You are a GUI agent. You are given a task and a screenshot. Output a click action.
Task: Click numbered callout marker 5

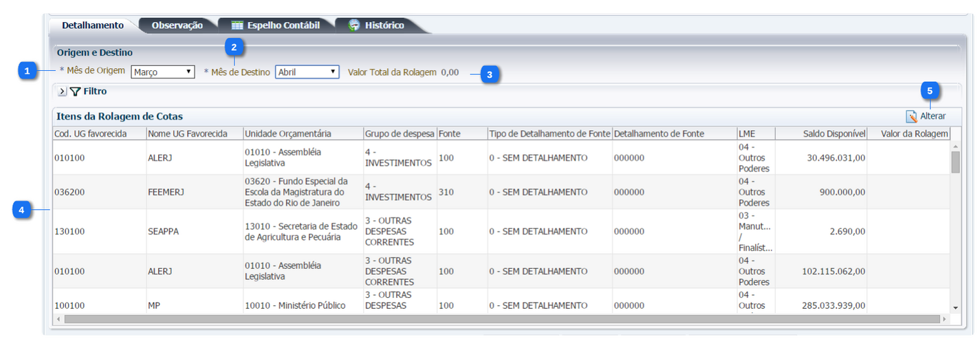click(930, 91)
